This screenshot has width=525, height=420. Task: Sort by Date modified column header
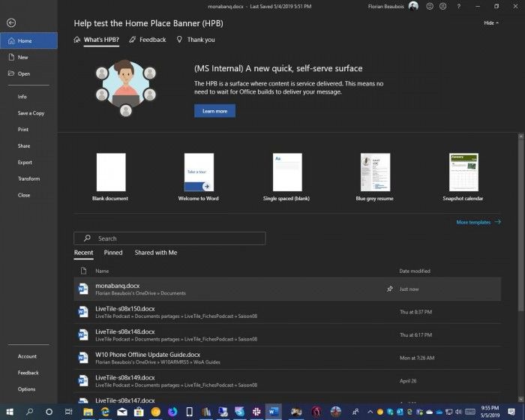tap(415, 271)
